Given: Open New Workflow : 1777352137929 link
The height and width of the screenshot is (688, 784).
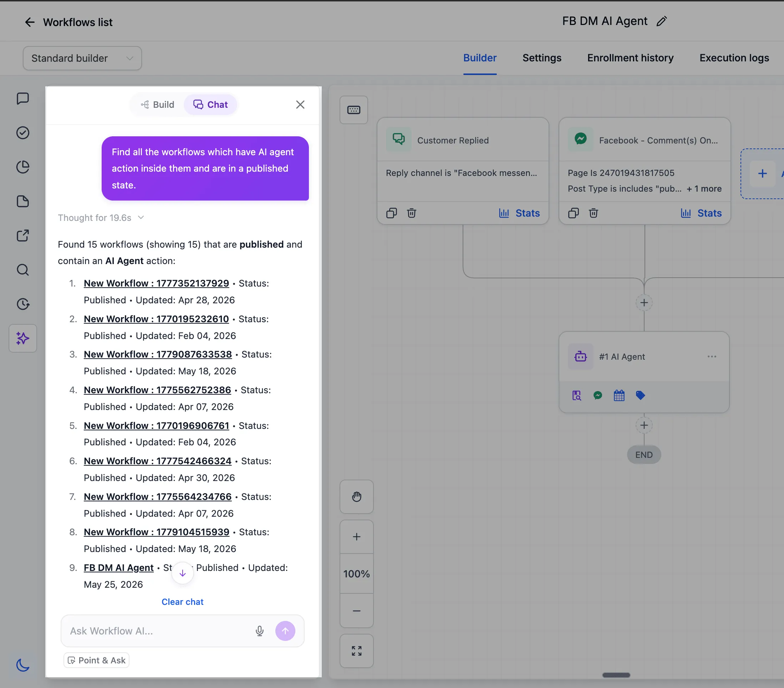Looking at the screenshot, I should [157, 283].
